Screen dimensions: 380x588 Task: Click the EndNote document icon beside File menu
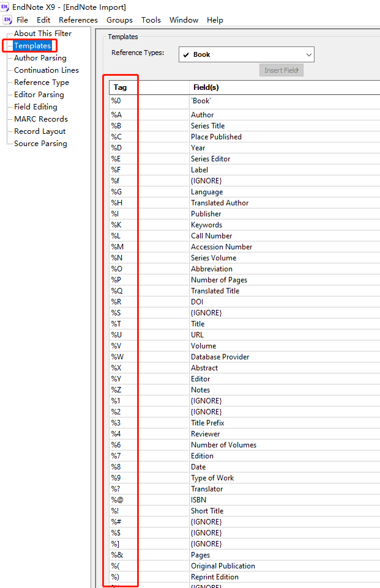pyautogui.click(x=7, y=20)
